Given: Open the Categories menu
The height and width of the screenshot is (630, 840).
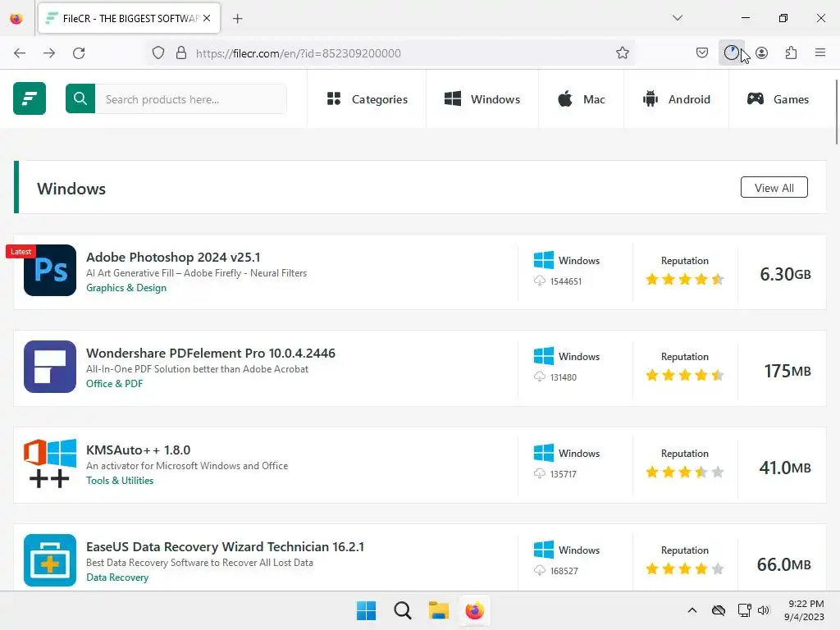Looking at the screenshot, I should pos(367,99).
